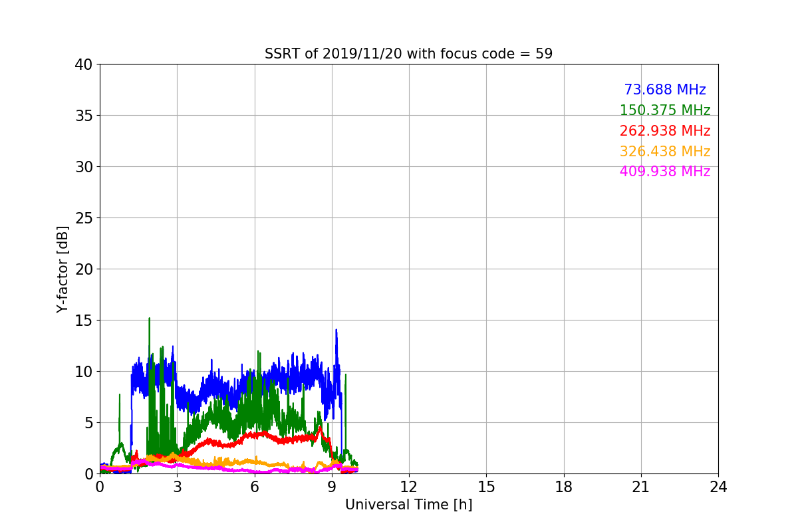This screenshot has width=798, height=532.
Task: Click the x-axis tick label 24
Action: (x=718, y=487)
